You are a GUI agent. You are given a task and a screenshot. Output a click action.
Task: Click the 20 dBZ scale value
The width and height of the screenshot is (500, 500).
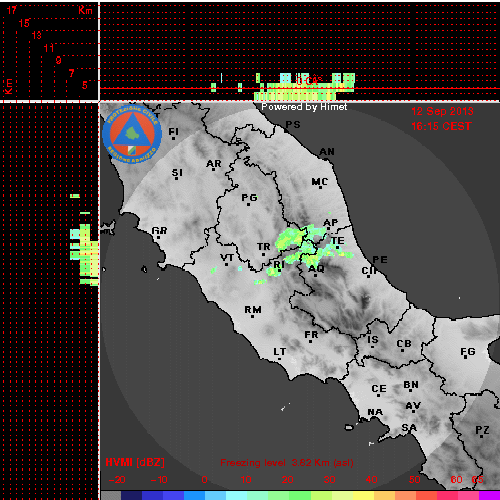tap(287, 480)
